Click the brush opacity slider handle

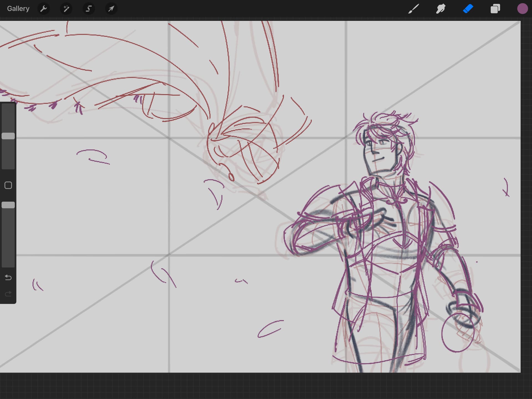pos(8,205)
